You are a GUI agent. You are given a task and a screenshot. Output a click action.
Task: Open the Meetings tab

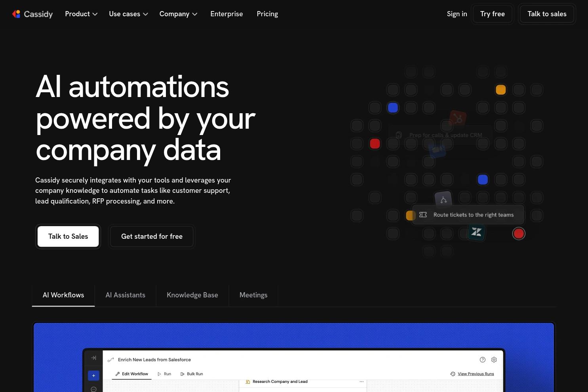[x=253, y=295]
